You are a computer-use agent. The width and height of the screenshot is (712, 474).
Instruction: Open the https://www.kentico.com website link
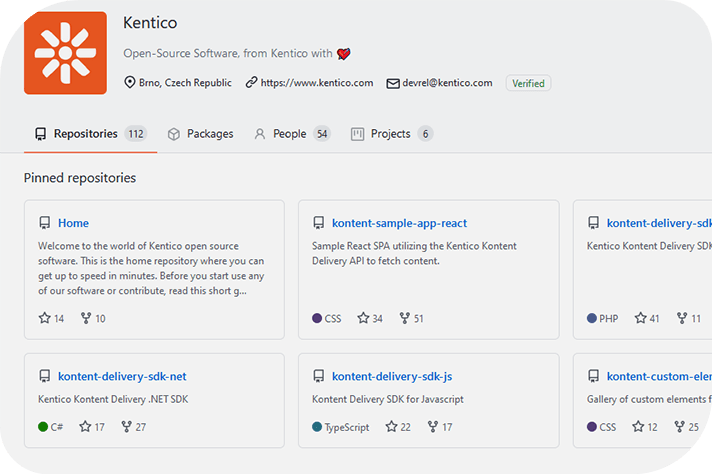pyautogui.click(x=316, y=83)
